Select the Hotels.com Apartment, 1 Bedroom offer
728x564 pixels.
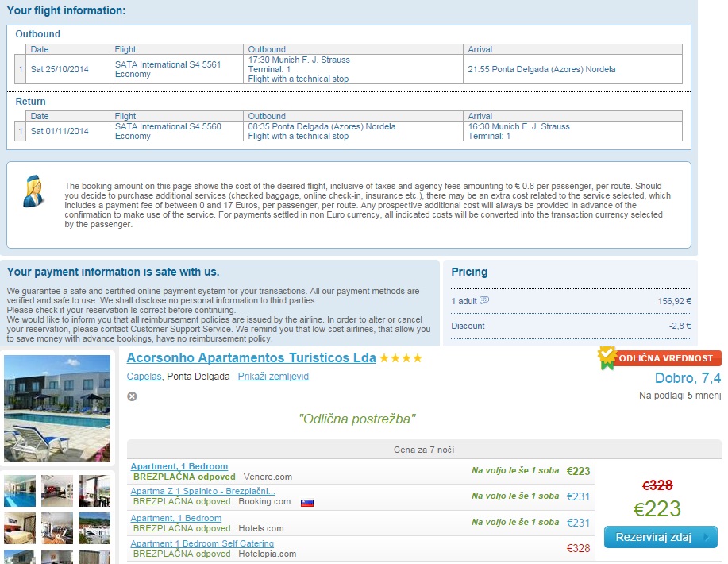tap(175, 518)
